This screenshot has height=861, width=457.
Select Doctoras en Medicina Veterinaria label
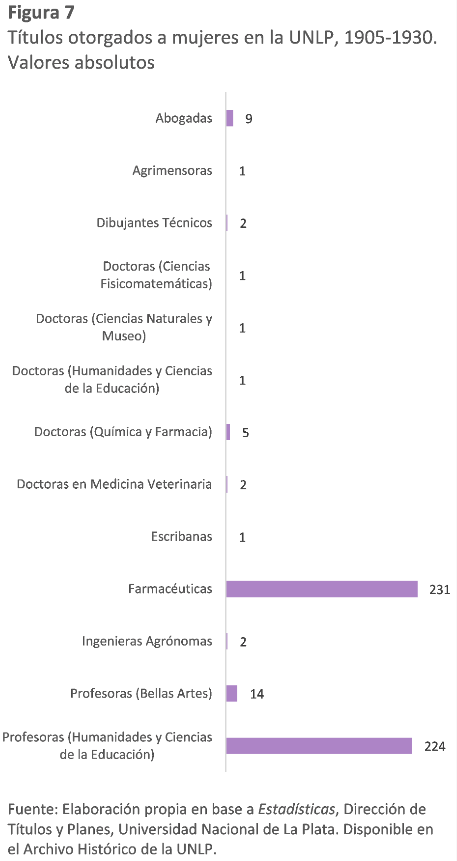114,484
